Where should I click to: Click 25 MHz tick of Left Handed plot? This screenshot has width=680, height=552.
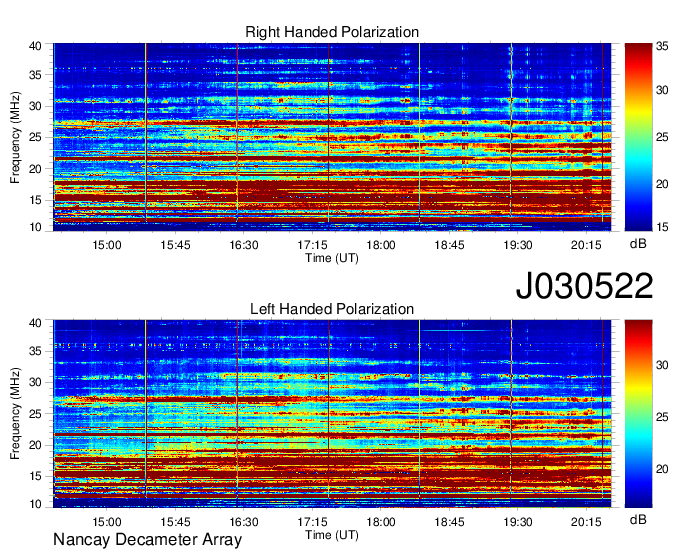pos(36,414)
